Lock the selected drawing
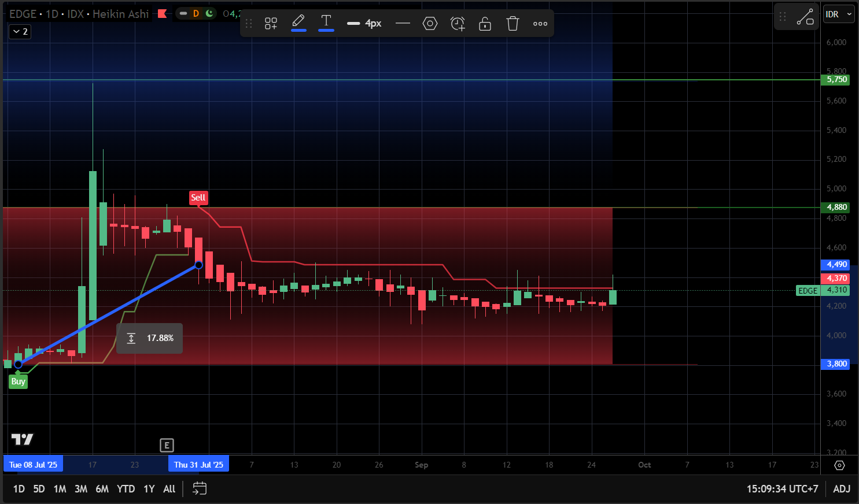859x504 pixels. [x=485, y=24]
